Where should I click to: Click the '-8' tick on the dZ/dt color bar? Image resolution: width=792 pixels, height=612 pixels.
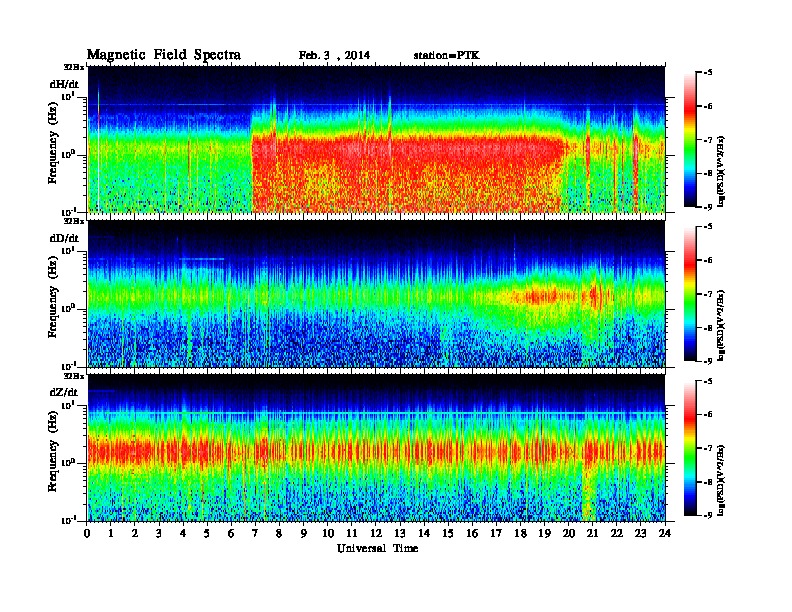pos(708,482)
